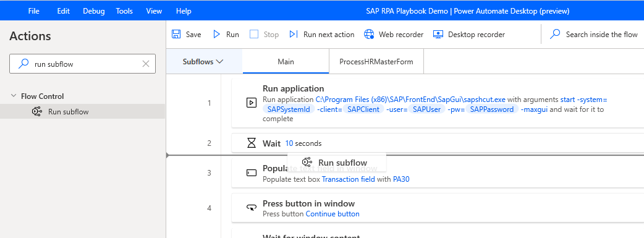Viewport: 644px width, 238px height.
Task: Click the Save floppy disk icon
Action: point(176,34)
